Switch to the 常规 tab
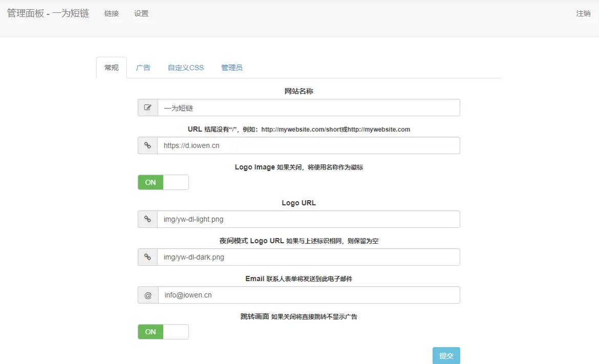Image resolution: width=599 pixels, height=364 pixels. (112, 68)
